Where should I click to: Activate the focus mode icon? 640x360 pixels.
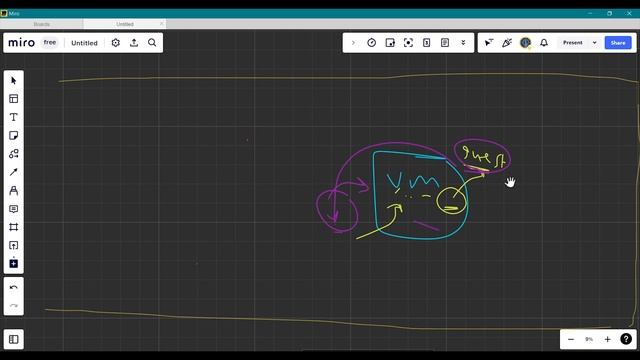(x=408, y=43)
